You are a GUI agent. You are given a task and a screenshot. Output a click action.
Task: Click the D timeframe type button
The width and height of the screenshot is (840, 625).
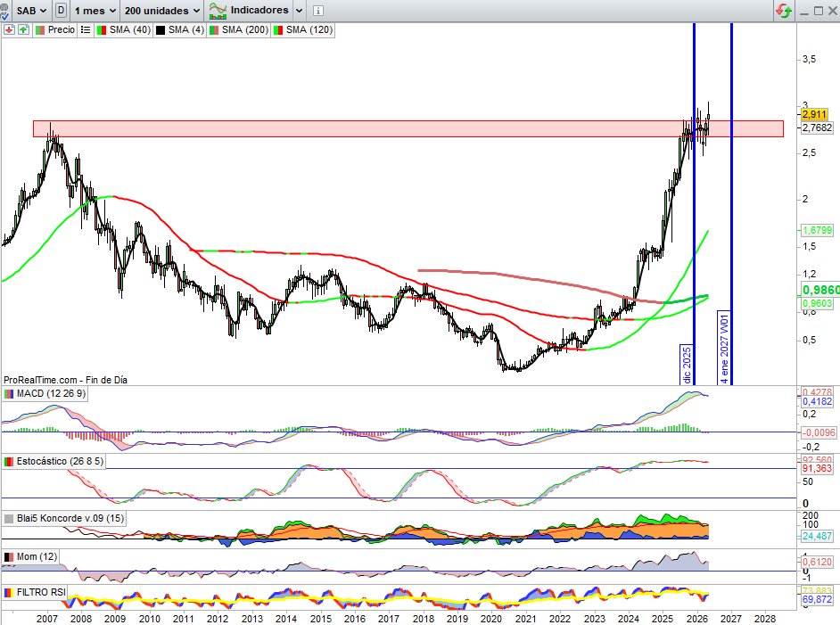(x=61, y=10)
